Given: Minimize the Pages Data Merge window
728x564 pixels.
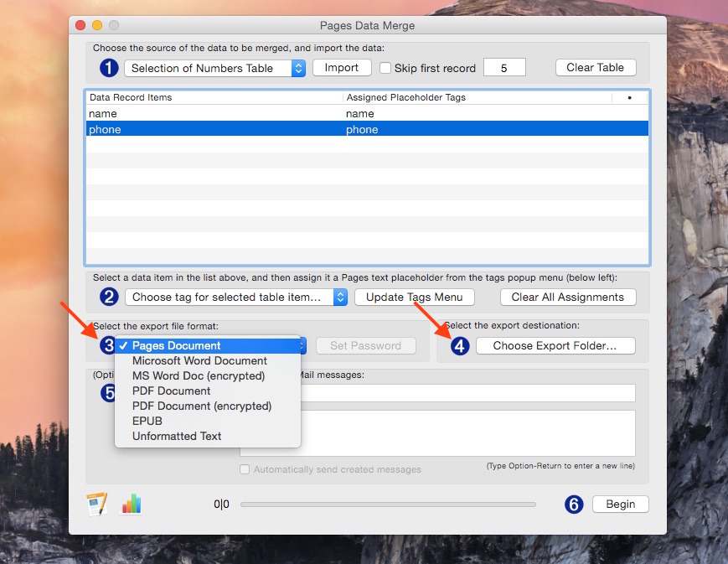Looking at the screenshot, I should pos(97,25).
